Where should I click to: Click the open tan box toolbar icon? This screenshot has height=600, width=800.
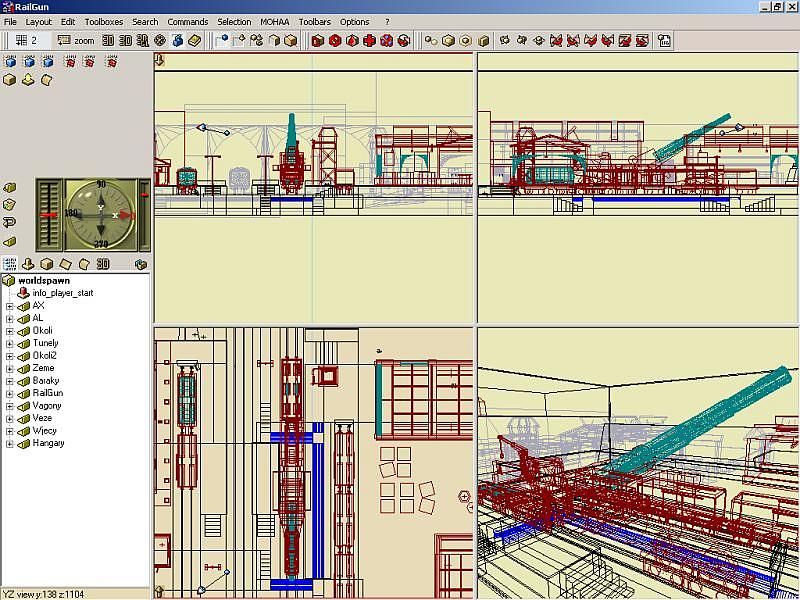pyautogui.click(x=274, y=40)
